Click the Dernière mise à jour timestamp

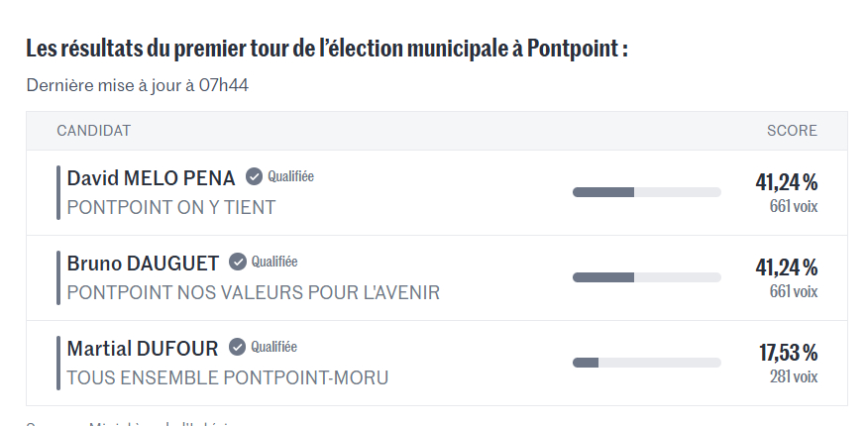(x=137, y=85)
